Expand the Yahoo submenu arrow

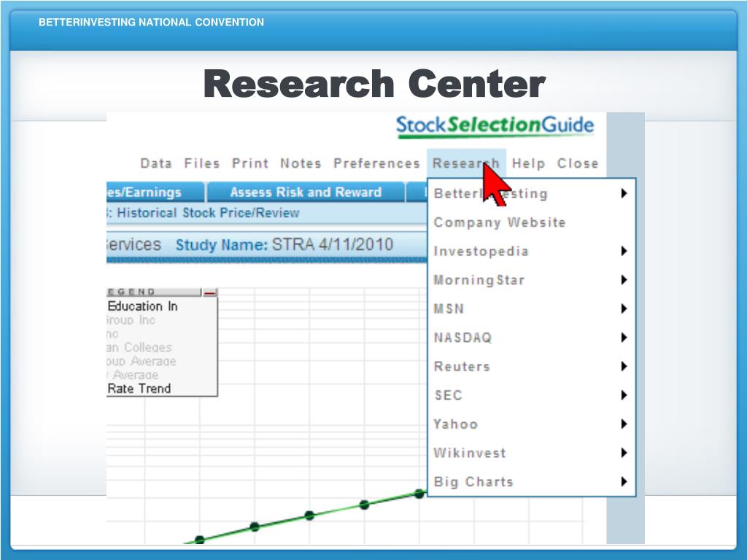click(x=624, y=424)
